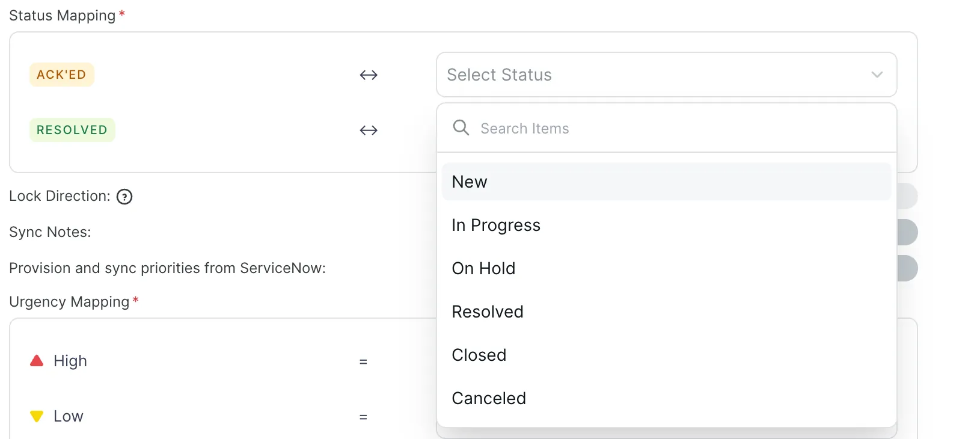Click the equals sign in the High row
Screen dimensions: 980x439
point(363,362)
